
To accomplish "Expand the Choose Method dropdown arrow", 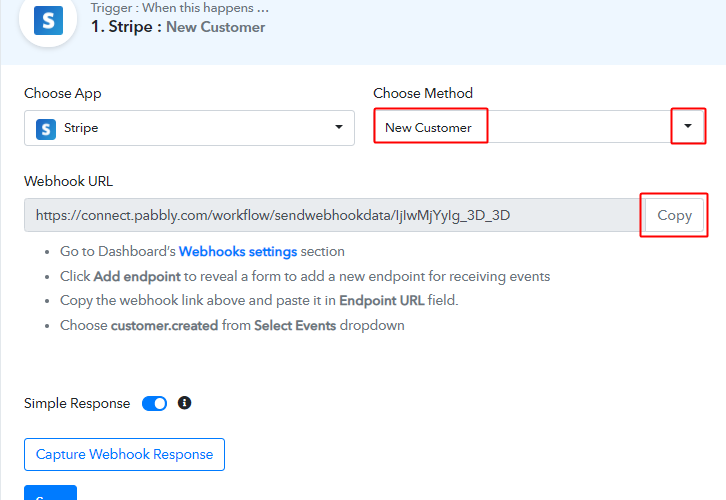I will click(688, 126).
